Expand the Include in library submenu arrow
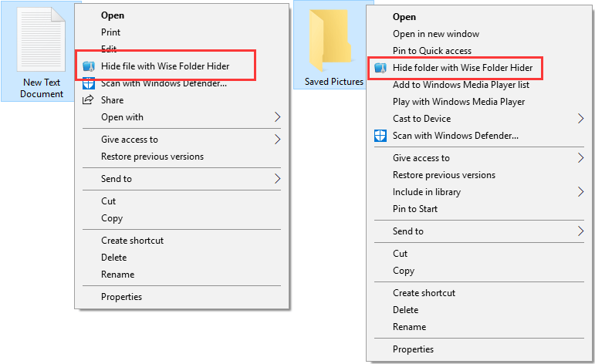The width and height of the screenshot is (595, 364). [580, 192]
